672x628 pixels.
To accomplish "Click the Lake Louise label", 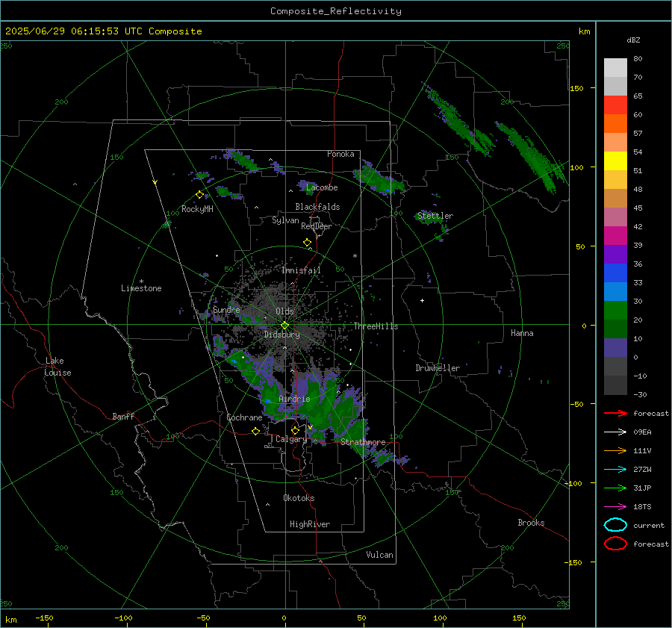I will [57, 367].
